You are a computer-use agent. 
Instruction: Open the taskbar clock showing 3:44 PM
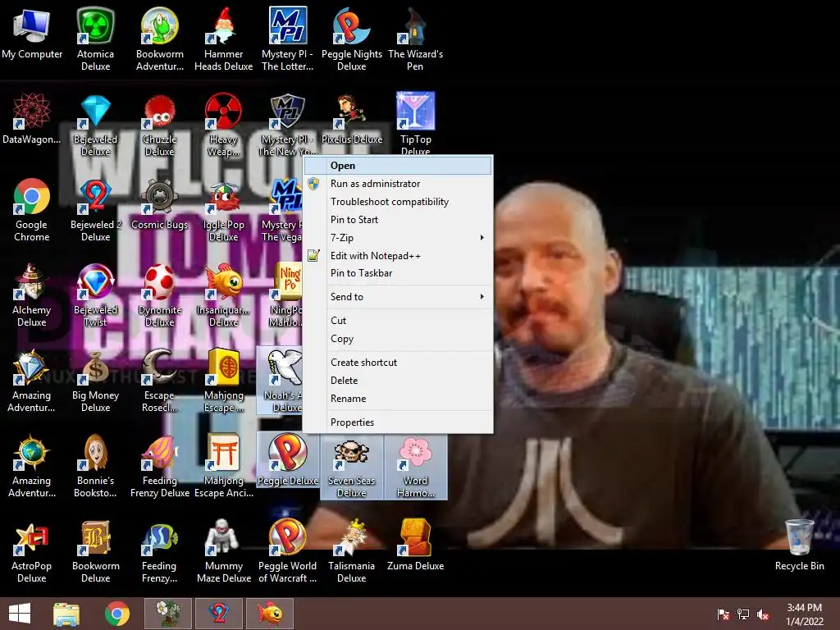pyautogui.click(x=804, y=614)
